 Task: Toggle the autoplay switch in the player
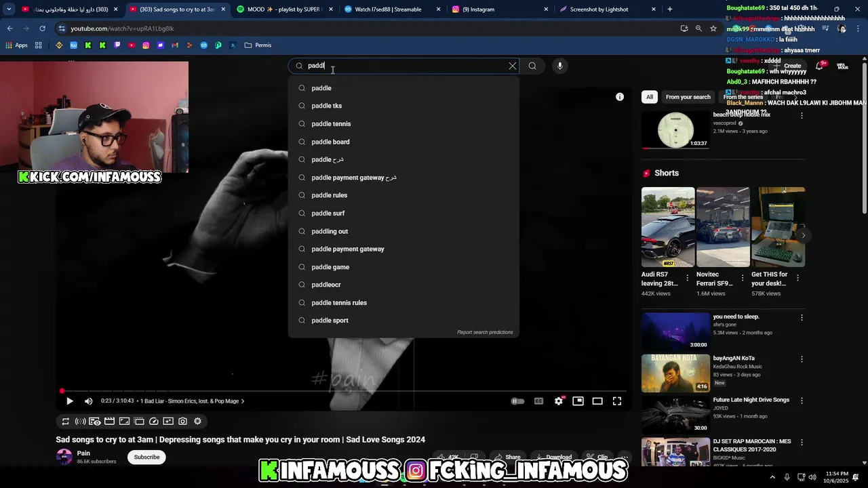coord(517,401)
